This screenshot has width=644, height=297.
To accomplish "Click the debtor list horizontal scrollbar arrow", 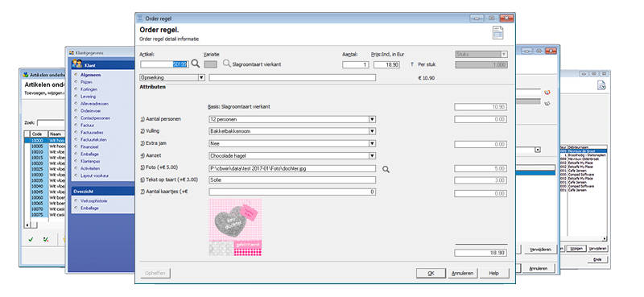I will pyautogui.click(x=605, y=239).
